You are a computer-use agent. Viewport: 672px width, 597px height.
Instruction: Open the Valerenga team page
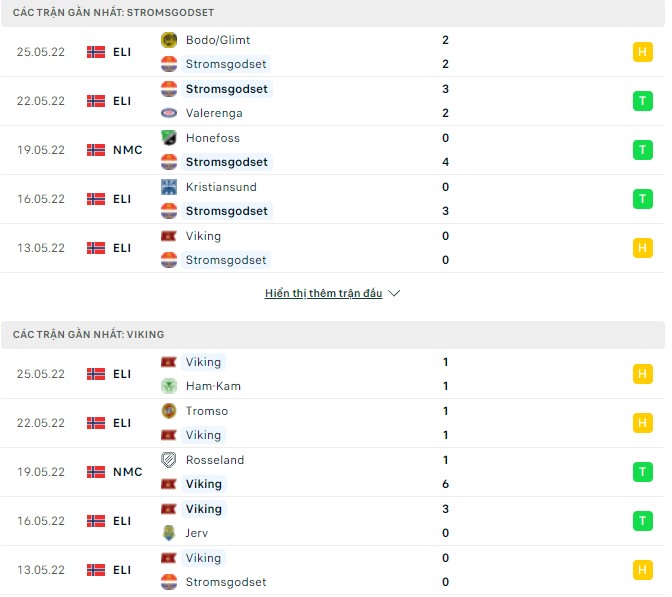point(213,113)
